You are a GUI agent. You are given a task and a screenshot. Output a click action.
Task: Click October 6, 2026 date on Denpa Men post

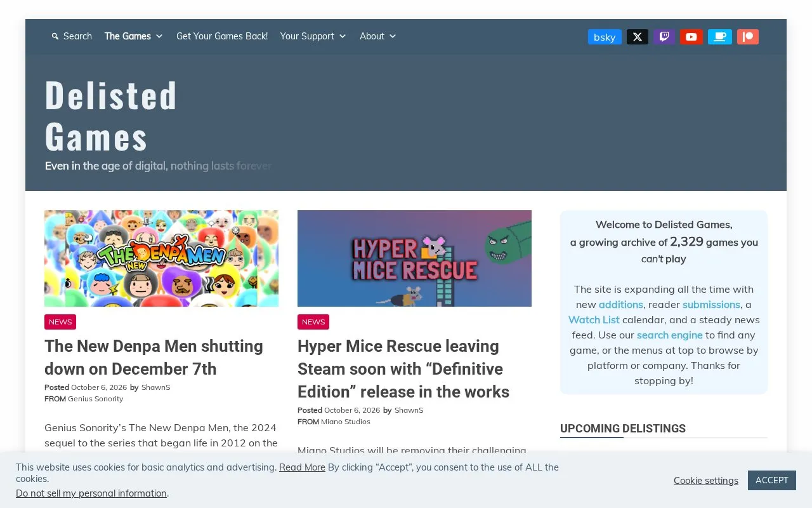pos(99,387)
